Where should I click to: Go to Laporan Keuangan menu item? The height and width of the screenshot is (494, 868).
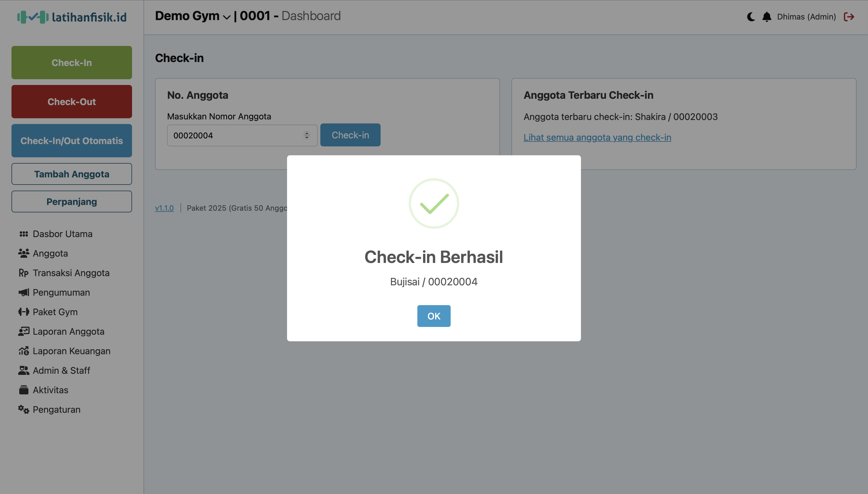point(71,351)
